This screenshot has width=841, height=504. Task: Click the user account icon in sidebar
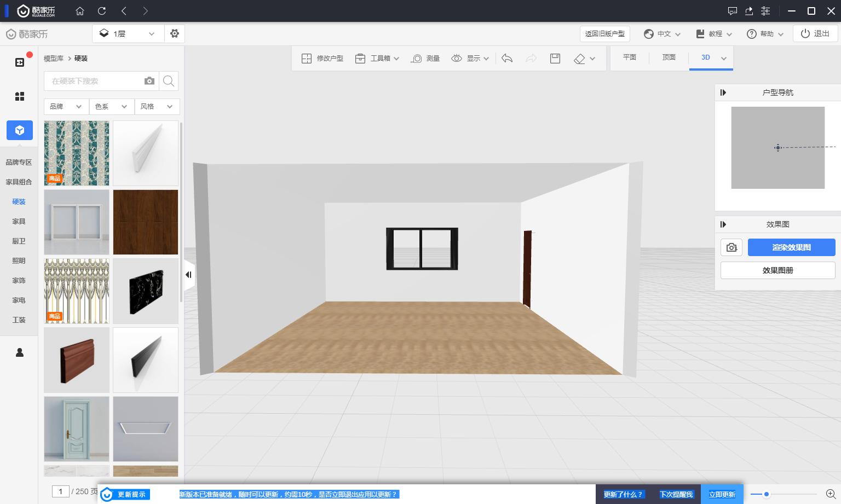coord(20,352)
